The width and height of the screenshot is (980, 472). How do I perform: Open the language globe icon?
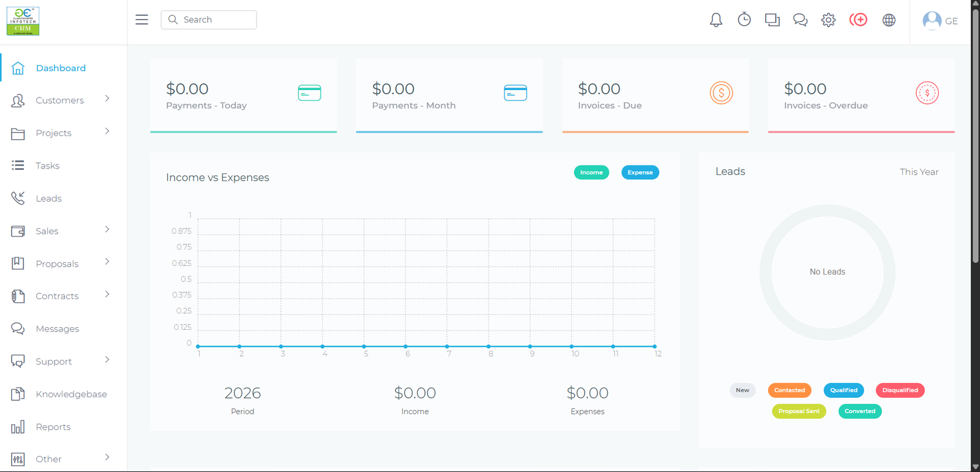pos(889,20)
